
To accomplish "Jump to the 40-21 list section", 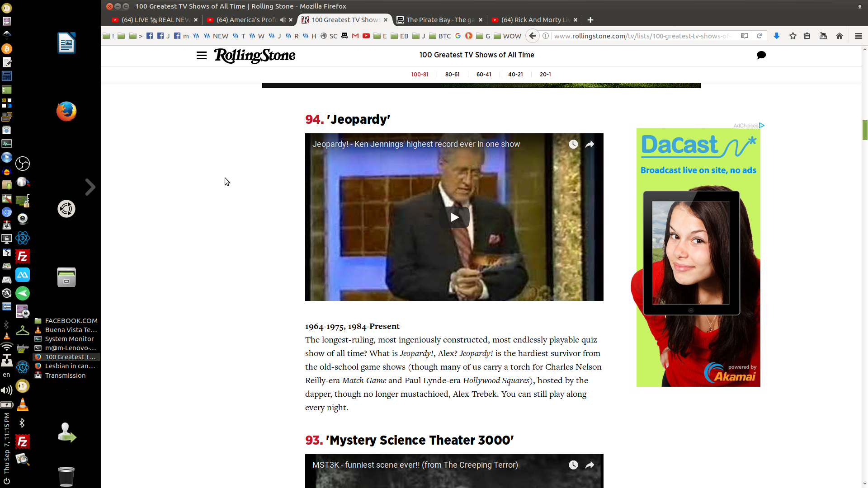I will pyautogui.click(x=515, y=75).
